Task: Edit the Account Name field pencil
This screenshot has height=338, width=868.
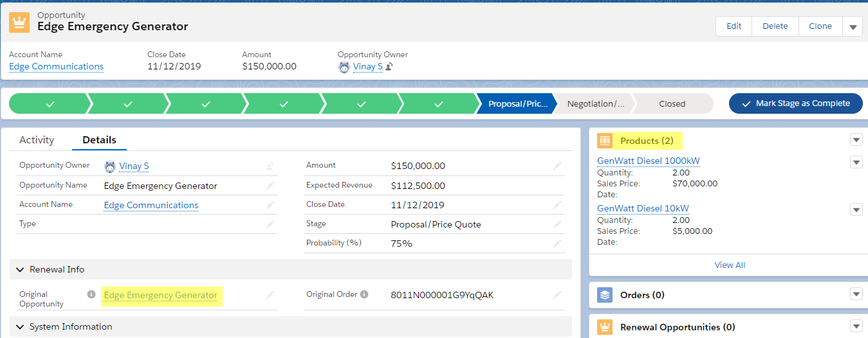Action: click(x=270, y=205)
